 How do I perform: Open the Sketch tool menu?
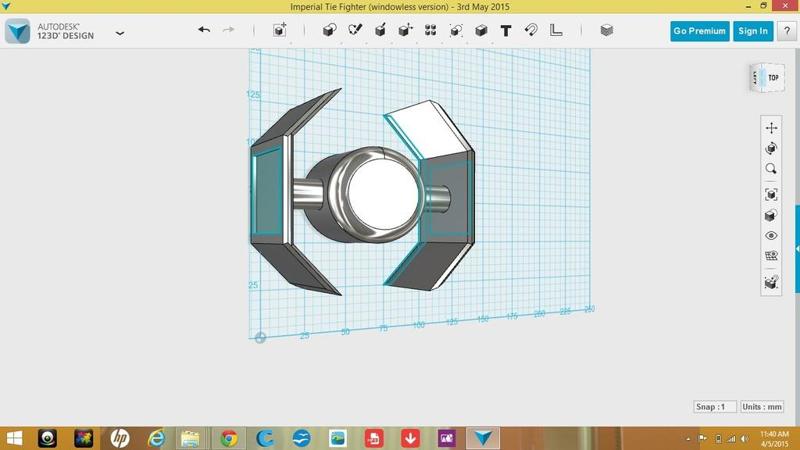click(355, 30)
